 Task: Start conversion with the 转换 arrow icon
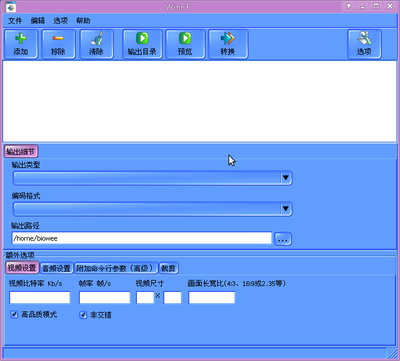tap(228, 38)
